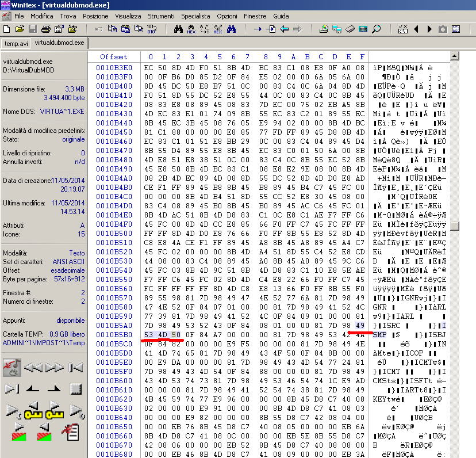The width and height of the screenshot is (476, 458).
Task: Click the Open Disk icon
Action: (x=324, y=29)
